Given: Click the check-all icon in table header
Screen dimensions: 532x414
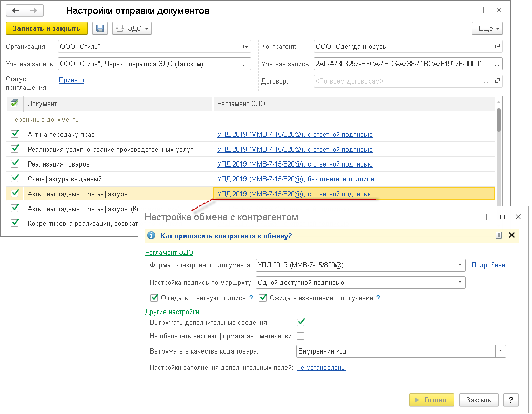Looking at the screenshot, I should coord(14,104).
